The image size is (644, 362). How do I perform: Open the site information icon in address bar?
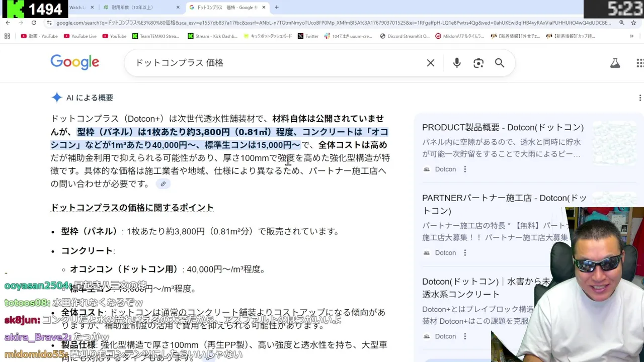pyautogui.click(x=49, y=23)
